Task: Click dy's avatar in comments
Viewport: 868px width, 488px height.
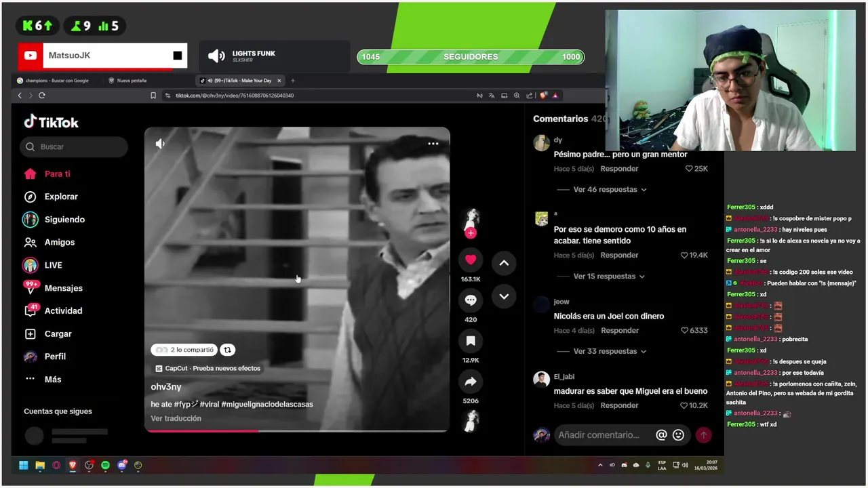Action: (541, 143)
